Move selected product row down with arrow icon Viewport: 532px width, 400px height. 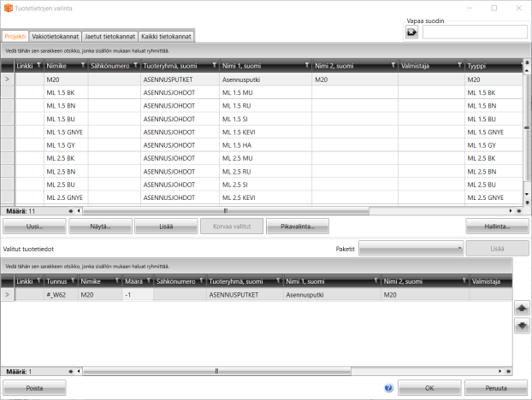click(x=520, y=326)
